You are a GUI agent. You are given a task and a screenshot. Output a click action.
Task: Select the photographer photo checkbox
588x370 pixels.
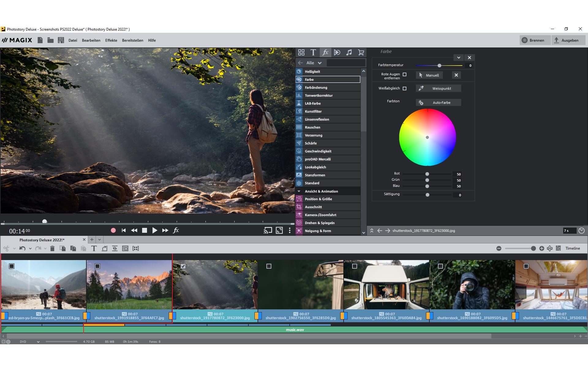[440, 266]
